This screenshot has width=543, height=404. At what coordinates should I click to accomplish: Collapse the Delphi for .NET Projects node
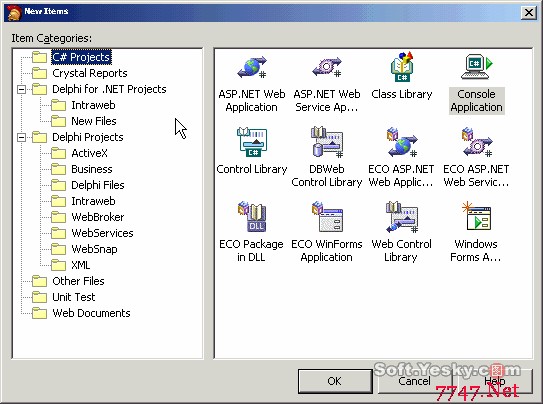[21, 89]
